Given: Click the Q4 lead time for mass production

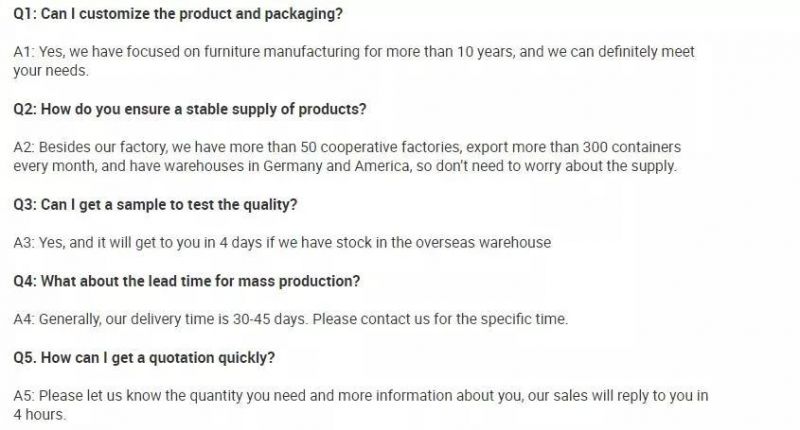Looking at the screenshot, I should 187,281.
